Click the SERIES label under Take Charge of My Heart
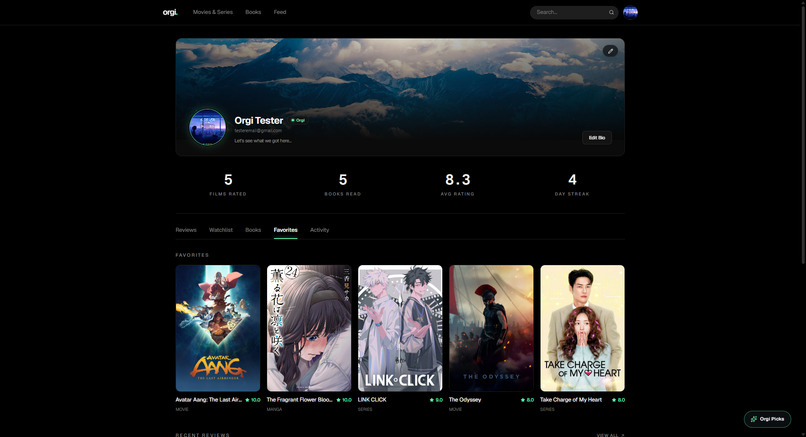The image size is (806, 437). (547, 410)
